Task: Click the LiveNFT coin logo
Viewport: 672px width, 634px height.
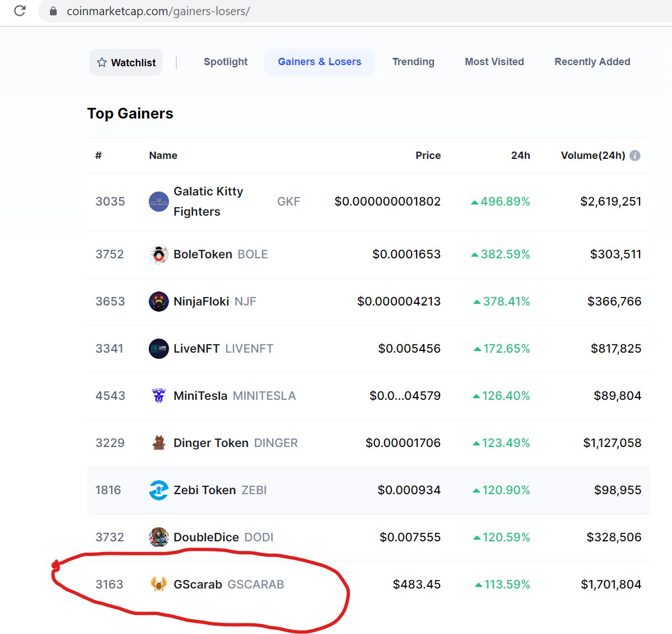Action: pos(158,349)
